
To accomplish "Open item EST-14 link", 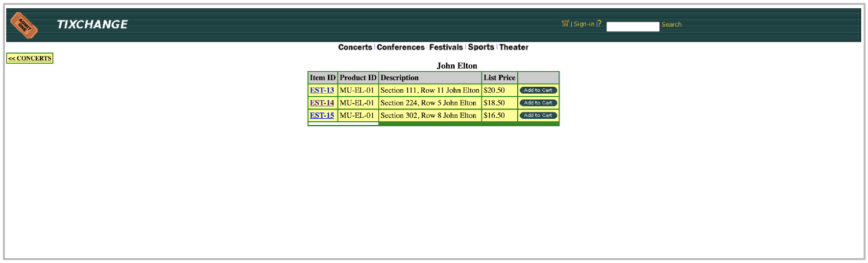I will coord(322,103).
